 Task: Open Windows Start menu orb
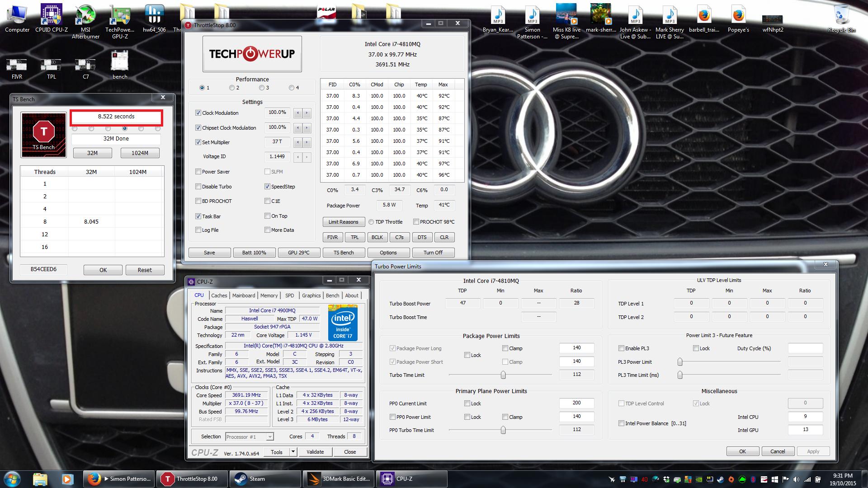(12, 479)
